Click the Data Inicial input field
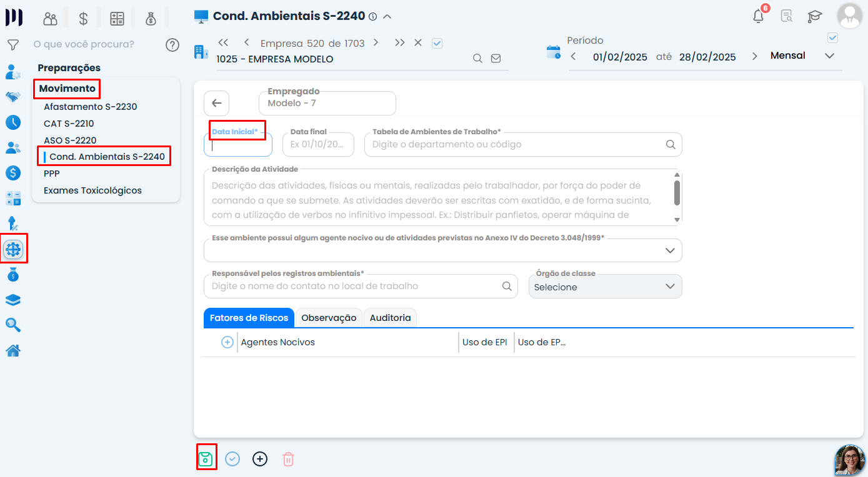 (x=238, y=144)
